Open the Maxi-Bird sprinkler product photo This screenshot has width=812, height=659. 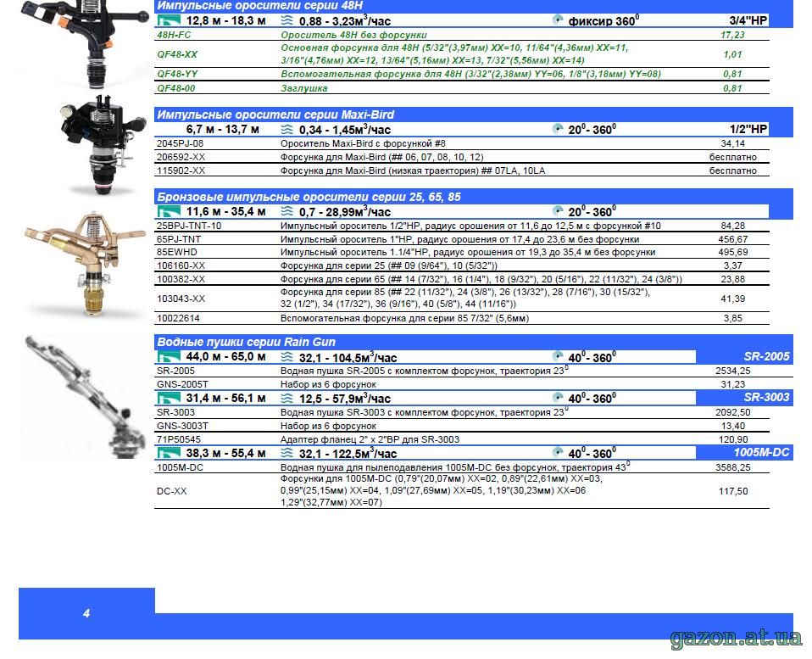click(103, 145)
